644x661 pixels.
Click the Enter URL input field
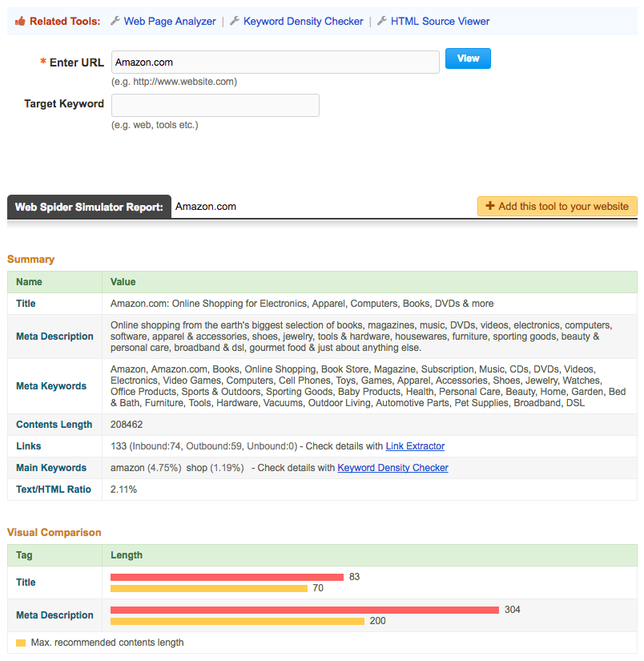click(x=275, y=62)
